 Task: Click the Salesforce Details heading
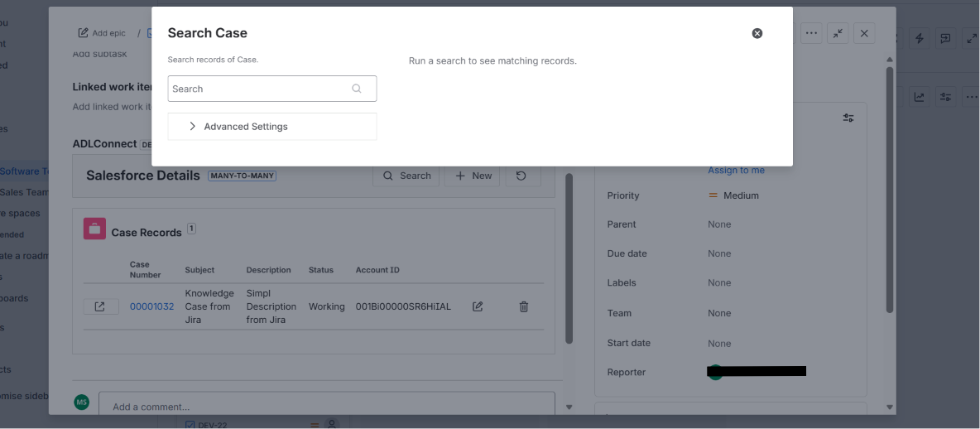(x=143, y=175)
